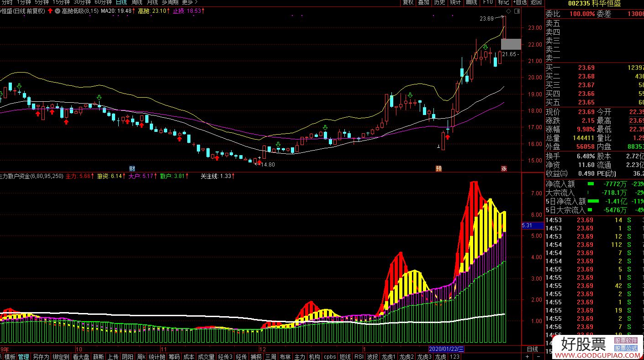Click the minus zoom button at bottom right
This screenshot has width=644, height=360.
(x=538, y=356)
